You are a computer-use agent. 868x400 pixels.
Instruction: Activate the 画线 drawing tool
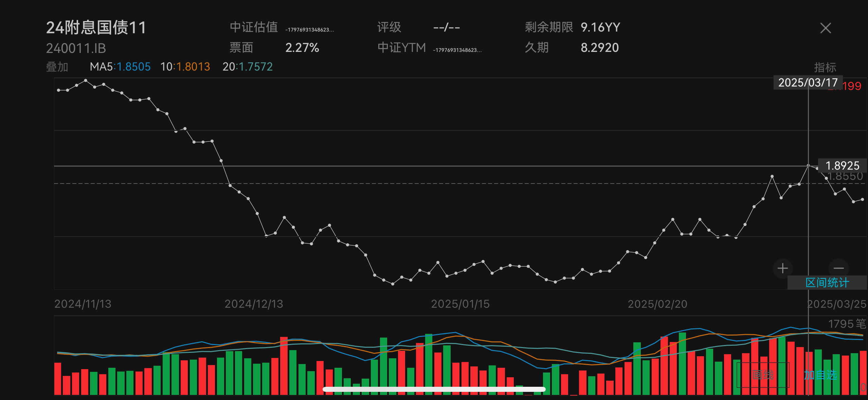pos(763,375)
